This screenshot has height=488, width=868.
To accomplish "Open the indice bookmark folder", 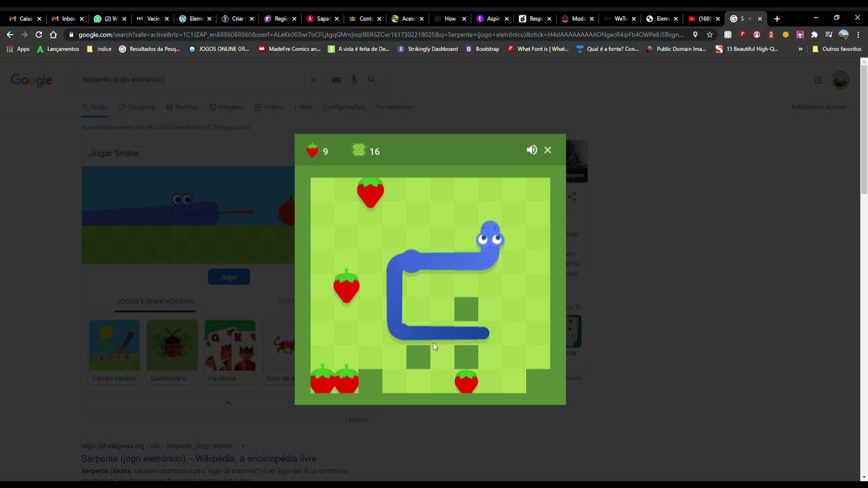I will 99,49.
